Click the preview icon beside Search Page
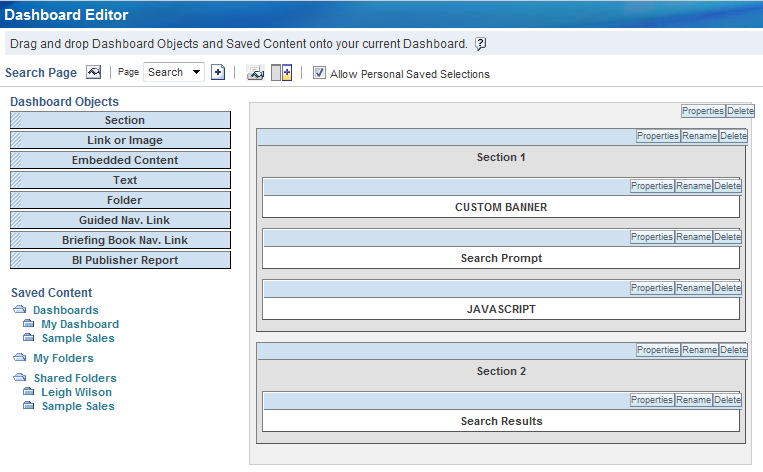Image resolution: width=763 pixels, height=472 pixels. (x=94, y=72)
